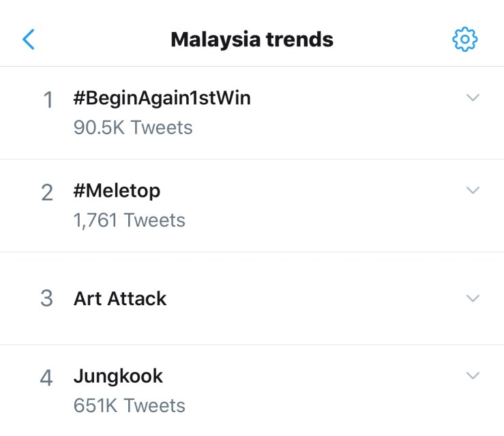Tap the Malaysia trends header title
Viewport: 504px width, 436px height.
tap(252, 40)
